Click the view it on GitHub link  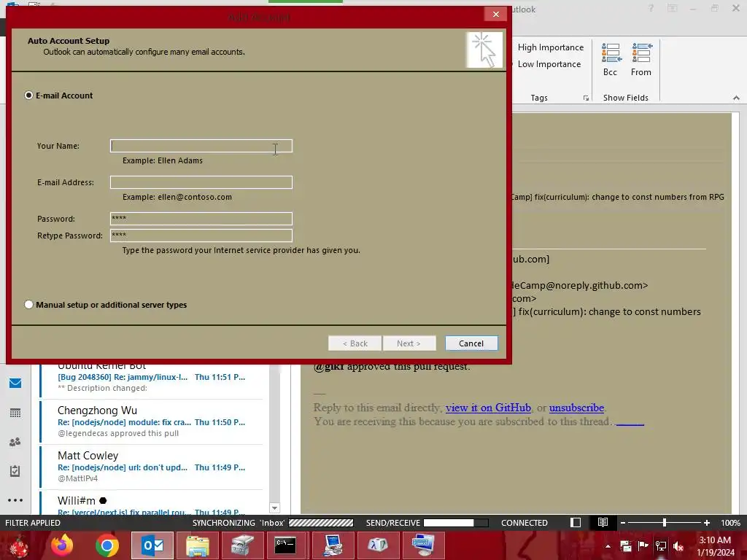click(x=488, y=408)
